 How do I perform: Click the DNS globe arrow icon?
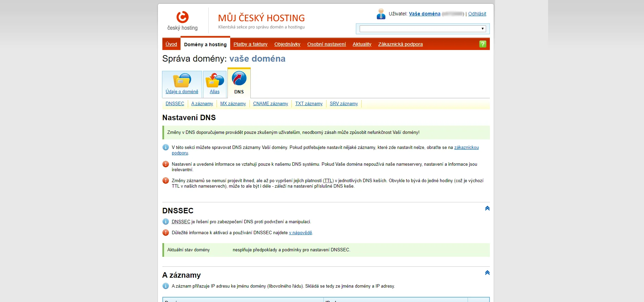click(239, 78)
